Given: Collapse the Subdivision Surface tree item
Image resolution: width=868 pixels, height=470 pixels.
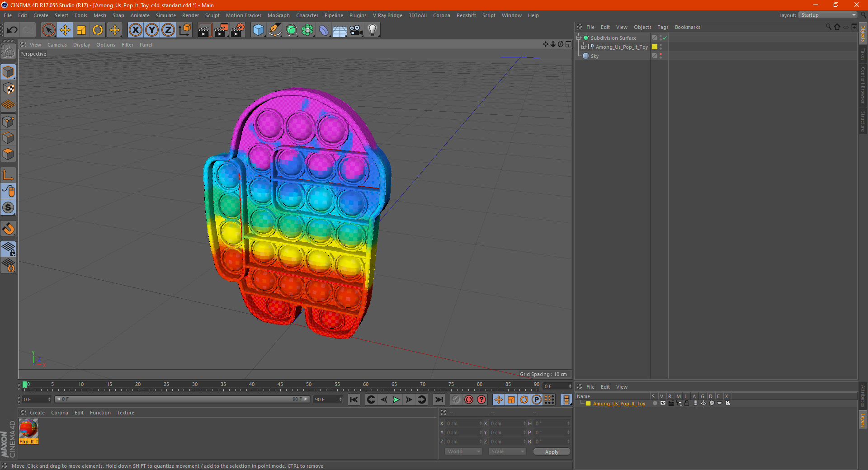Looking at the screenshot, I should tap(579, 38).
